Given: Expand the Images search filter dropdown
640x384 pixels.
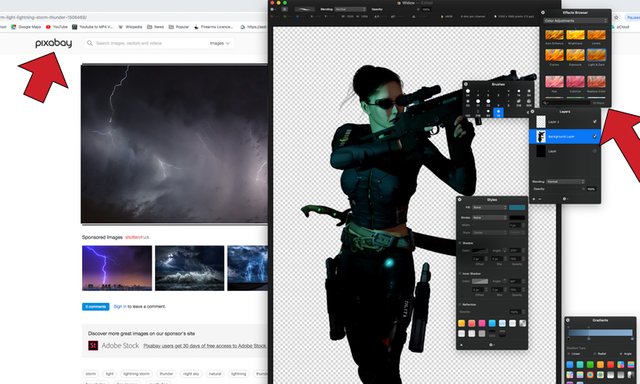Looking at the screenshot, I should pos(220,43).
